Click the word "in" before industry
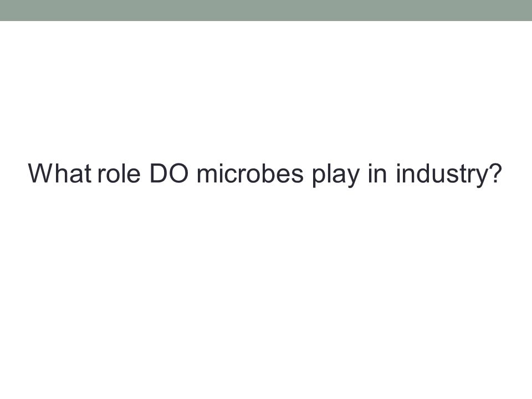Image resolution: width=532 pixels, height=399 pixels. [377, 173]
